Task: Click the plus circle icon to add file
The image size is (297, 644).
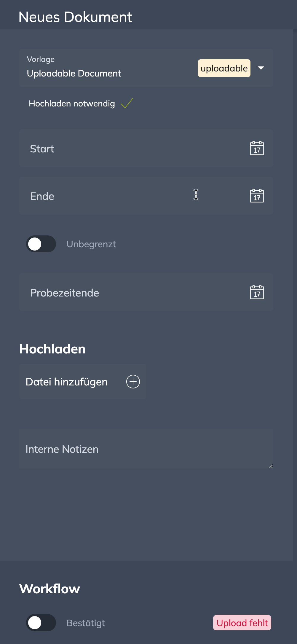Action: (x=133, y=382)
